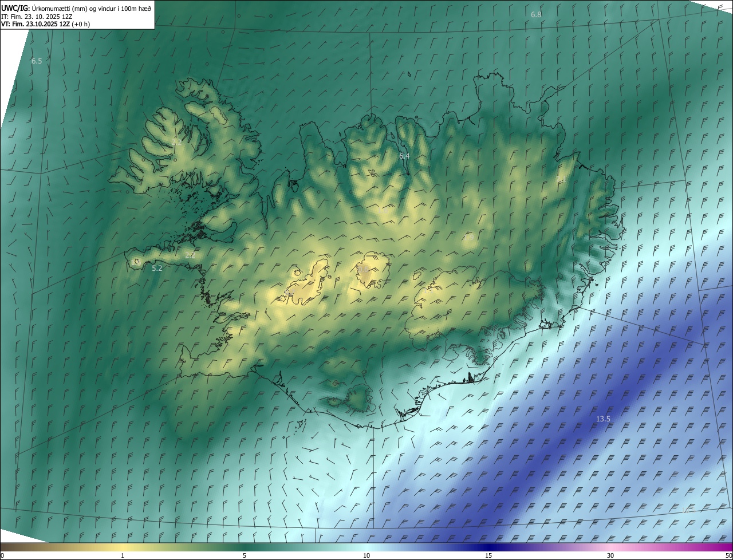Click the 6.4 value label on the map
Screen dimensions: 733x560
point(404,156)
